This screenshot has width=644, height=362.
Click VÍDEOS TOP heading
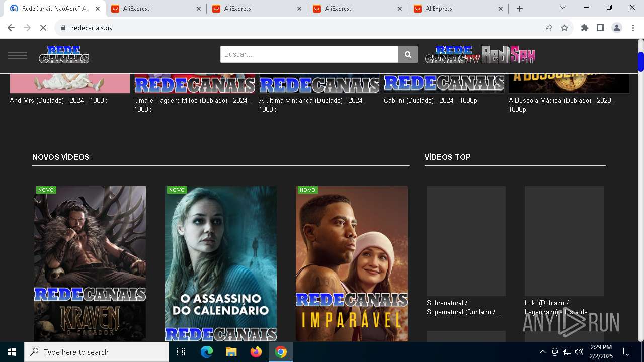pyautogui.click(x=447, y=157)
